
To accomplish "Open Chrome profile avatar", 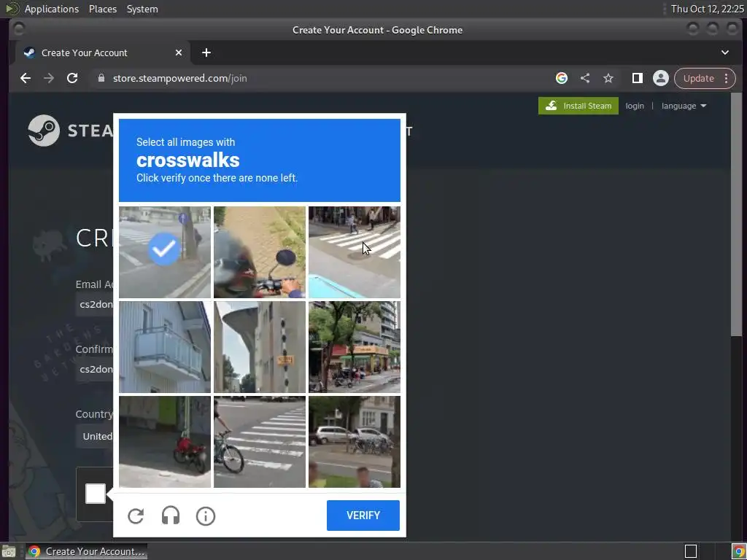I will pos(661,78).
